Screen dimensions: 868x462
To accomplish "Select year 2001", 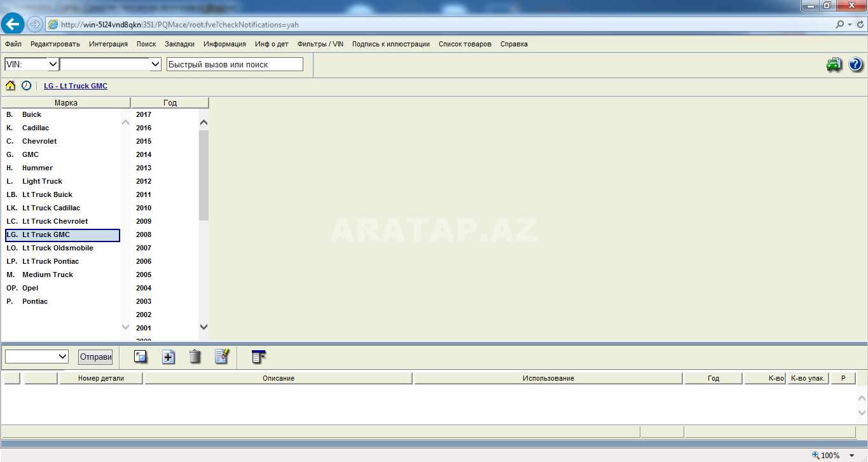I will point(144,328).
